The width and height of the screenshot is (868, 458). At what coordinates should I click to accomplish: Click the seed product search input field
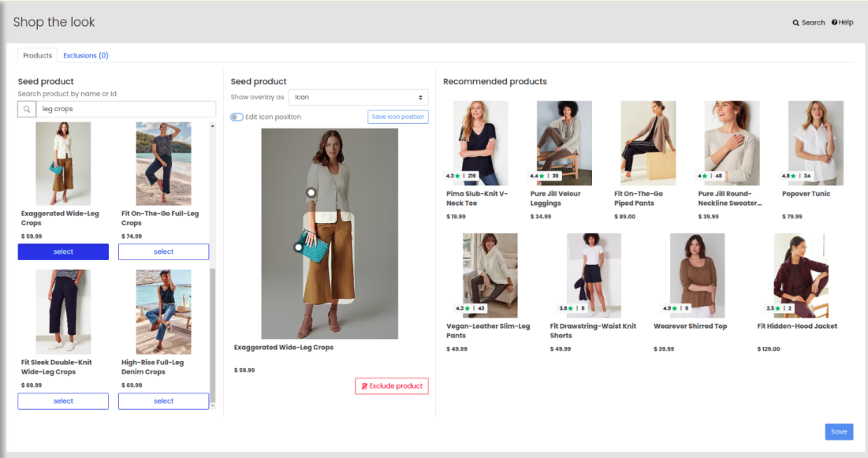tap(126, 110)
